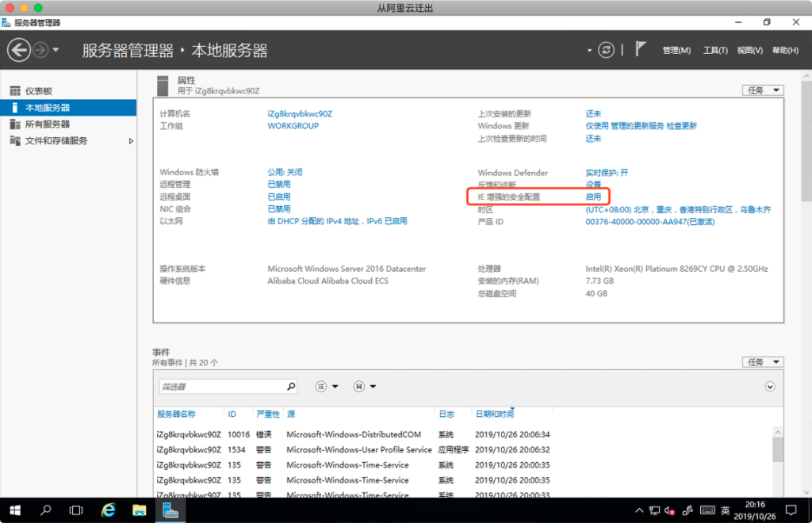The width and height of the screenshot is (812, 523).
Task: Open taskbar search magnifier icon
Action: (x=46, y=510)
